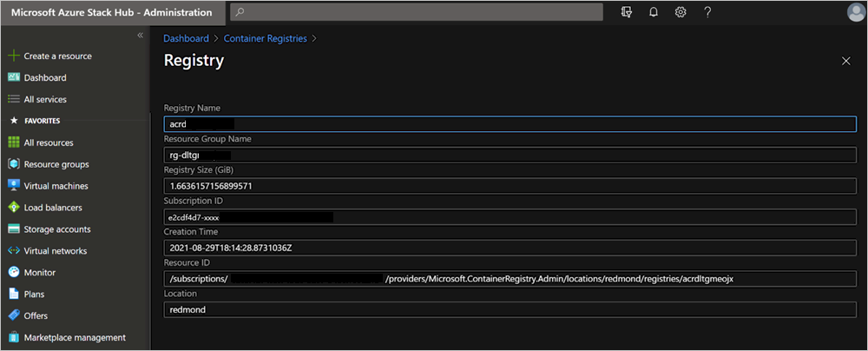The width and height of the screenshot is (868, 351).
Task: Click the Create a resource plus icon
Action: (14, 56)
